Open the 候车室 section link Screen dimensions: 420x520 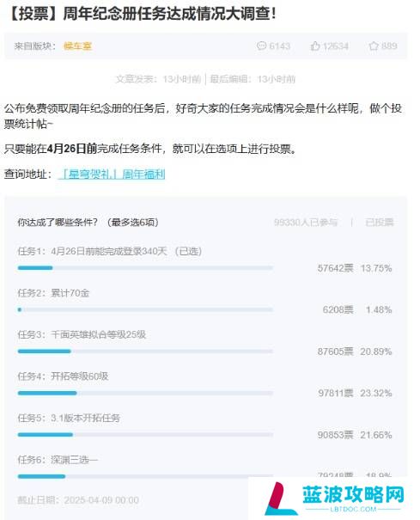[77, 46]
